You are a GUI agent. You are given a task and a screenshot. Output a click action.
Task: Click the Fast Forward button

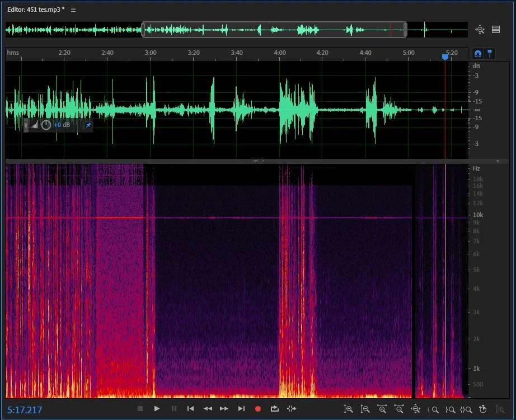(x=224, y=409)
